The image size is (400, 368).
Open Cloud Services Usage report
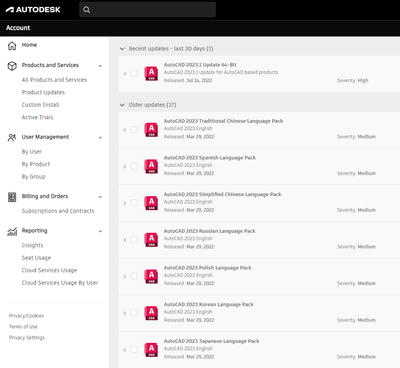pyautogui.click(x=49, y=270)
